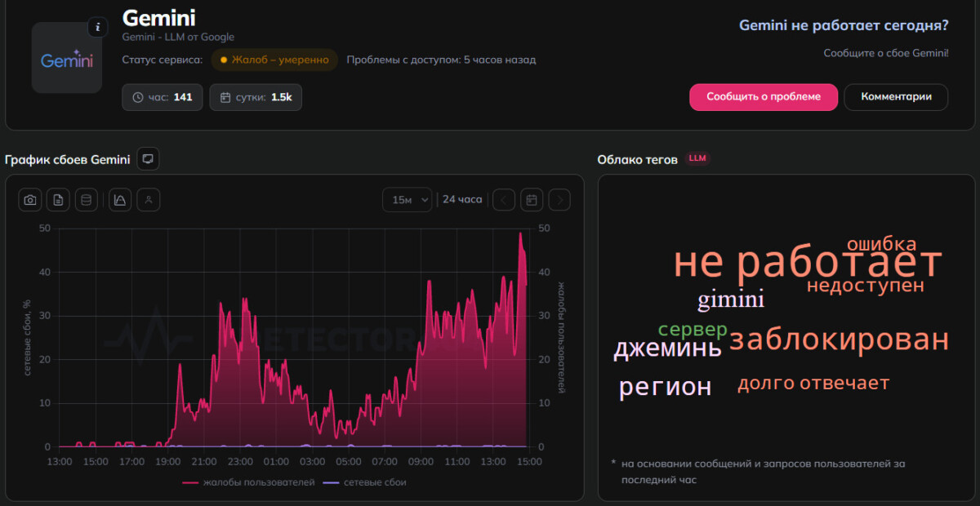
Task: Click the database icon in the chart toolbar
Action: [x=87, y=200]
